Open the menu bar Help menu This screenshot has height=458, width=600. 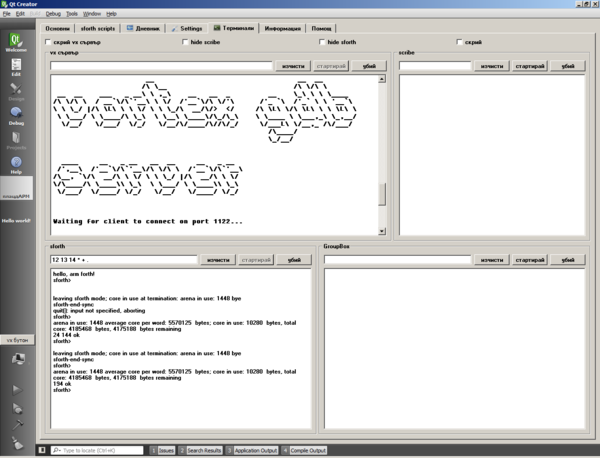tap(111, 14)
